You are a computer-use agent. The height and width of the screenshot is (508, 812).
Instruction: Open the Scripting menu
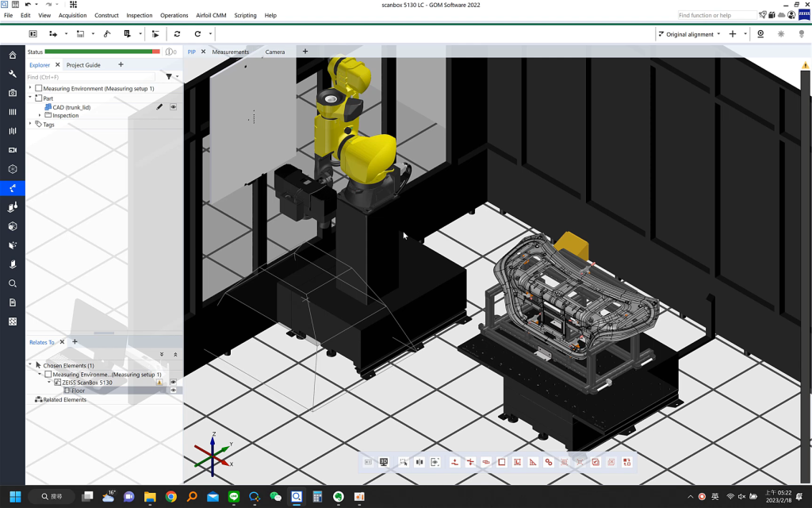click(245, 15)
